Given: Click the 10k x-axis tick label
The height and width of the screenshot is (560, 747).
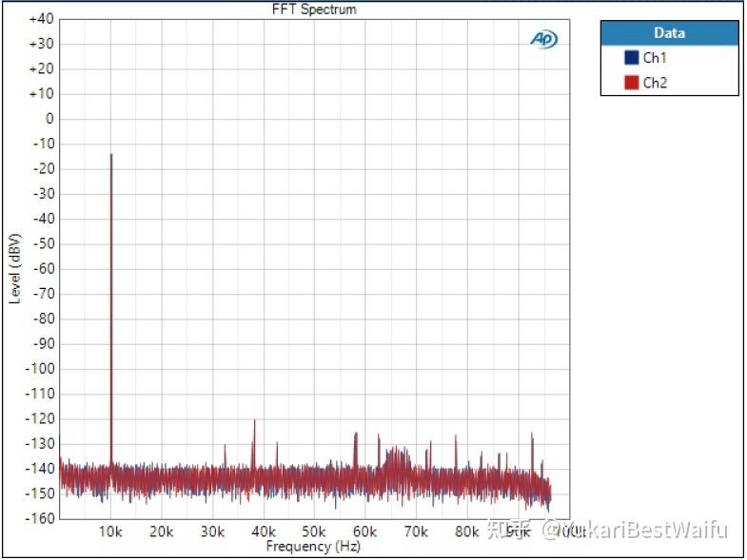Looking at the screenshot, I should [x=110, y=531].
